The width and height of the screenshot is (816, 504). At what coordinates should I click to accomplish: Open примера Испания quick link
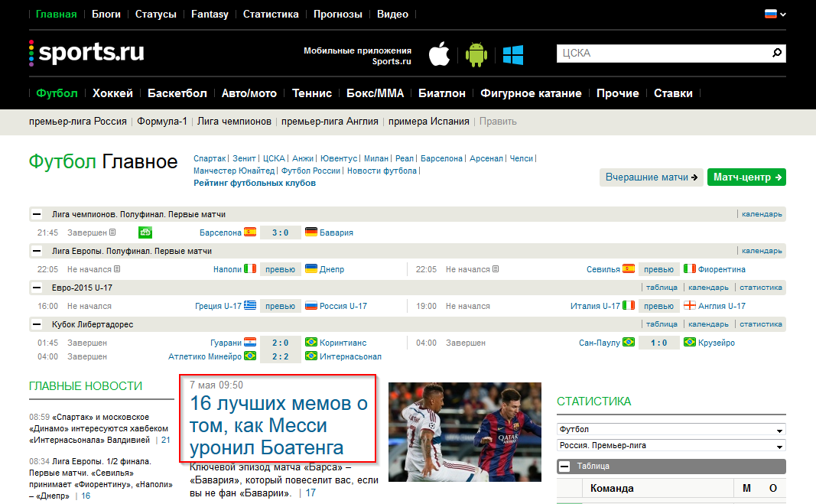pyautogui.click(x=429, y=122)
